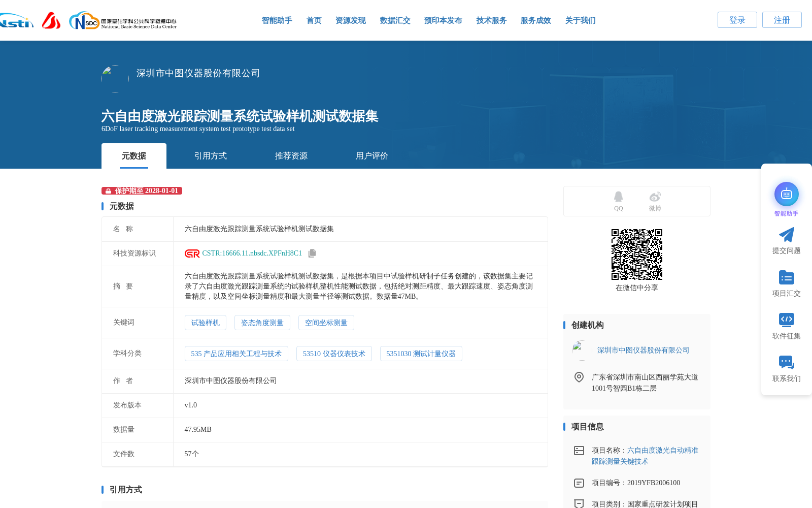Select the 5351030 测试计量仪器 subject tag

421,354
